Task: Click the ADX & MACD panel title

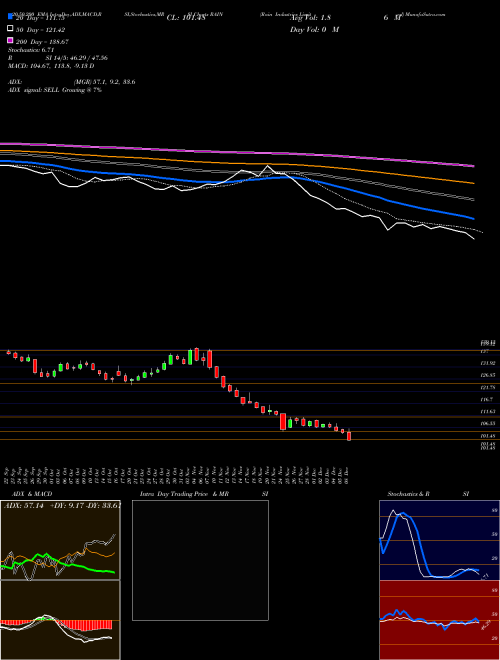Action: point(32,494)
